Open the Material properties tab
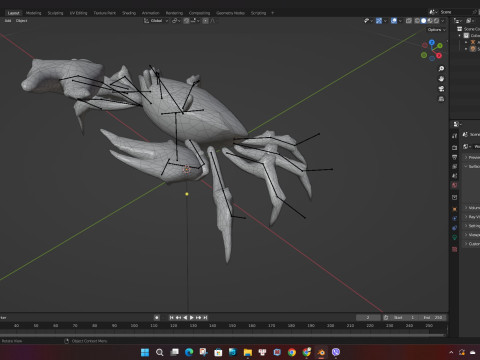This screenshot has width=480, height=360. pos(455,249)
